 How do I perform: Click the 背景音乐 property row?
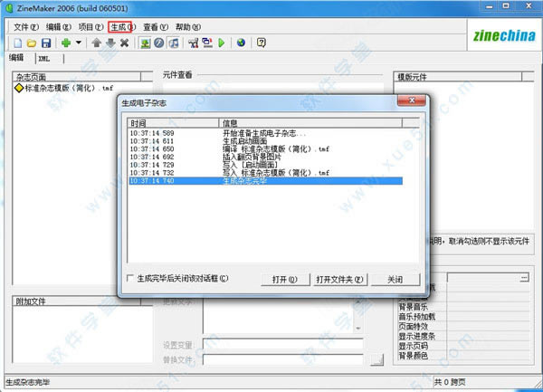click(463, 307)
